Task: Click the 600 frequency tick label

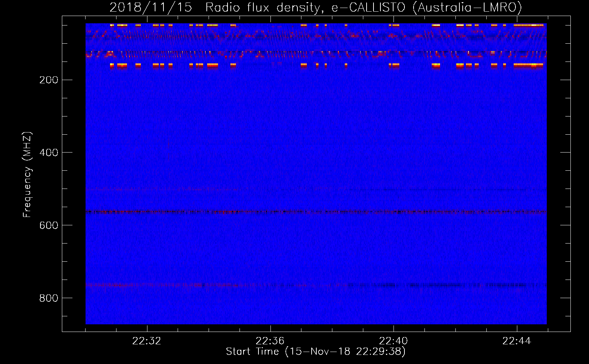Action: (x=49, y=225)
